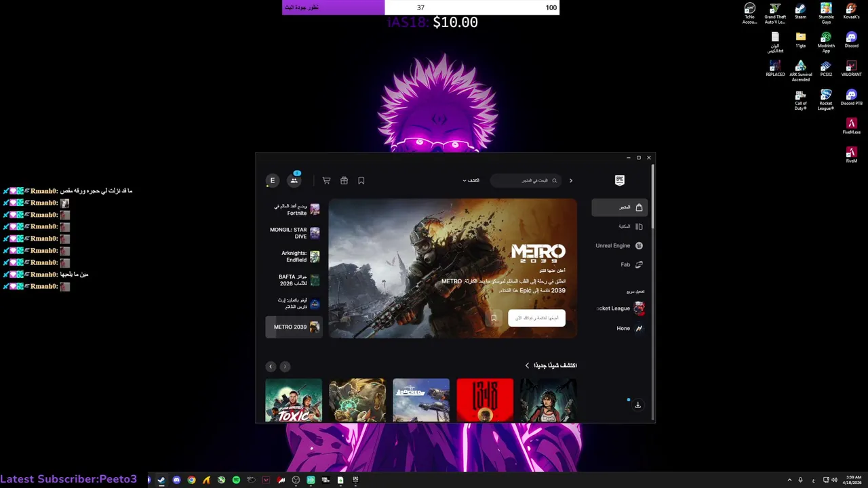This screenshot has height=488, width=868.
Task: Click the Epic Games icon in the taskbar
Action: click(x=355, y=480)
